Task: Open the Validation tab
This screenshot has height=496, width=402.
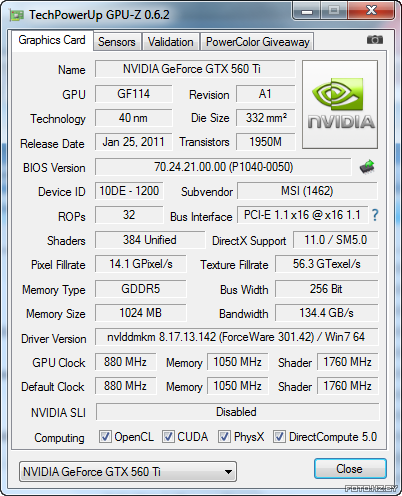Action: click(171, 42)
